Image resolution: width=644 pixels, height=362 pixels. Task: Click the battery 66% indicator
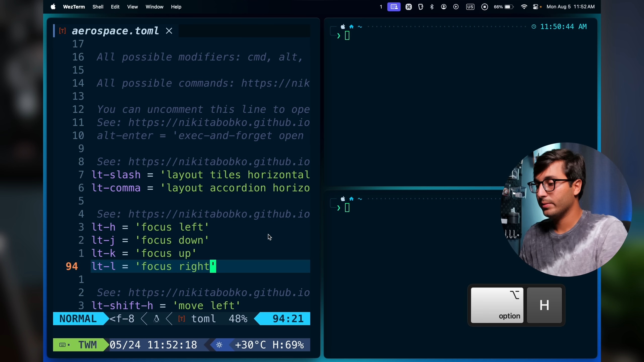pyautogui.click(x=504, y=7)
